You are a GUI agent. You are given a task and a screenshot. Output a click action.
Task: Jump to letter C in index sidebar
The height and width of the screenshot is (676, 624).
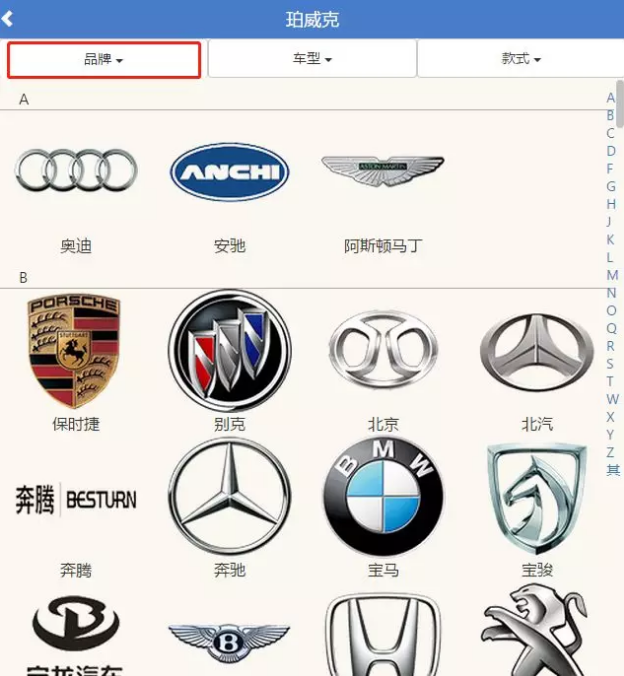[610, 133]
